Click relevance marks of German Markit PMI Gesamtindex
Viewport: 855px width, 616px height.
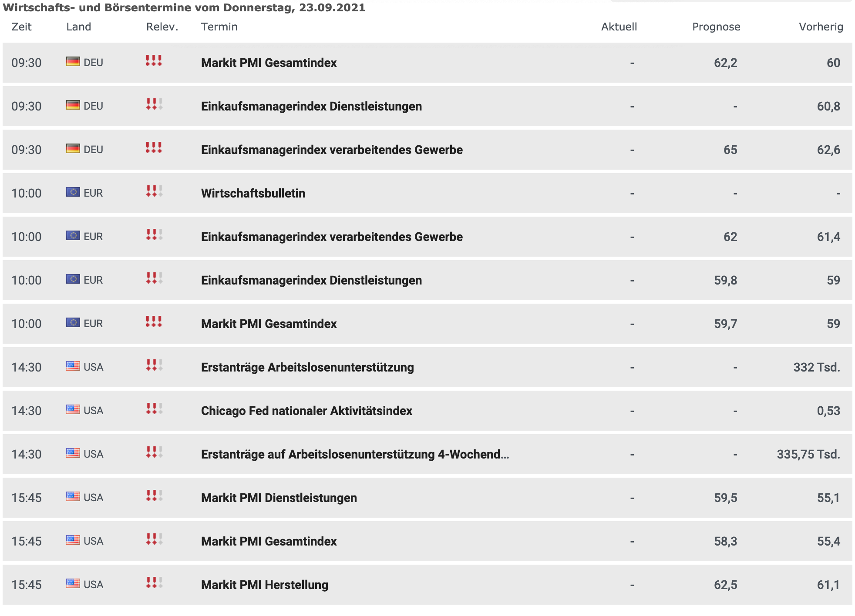154,60
